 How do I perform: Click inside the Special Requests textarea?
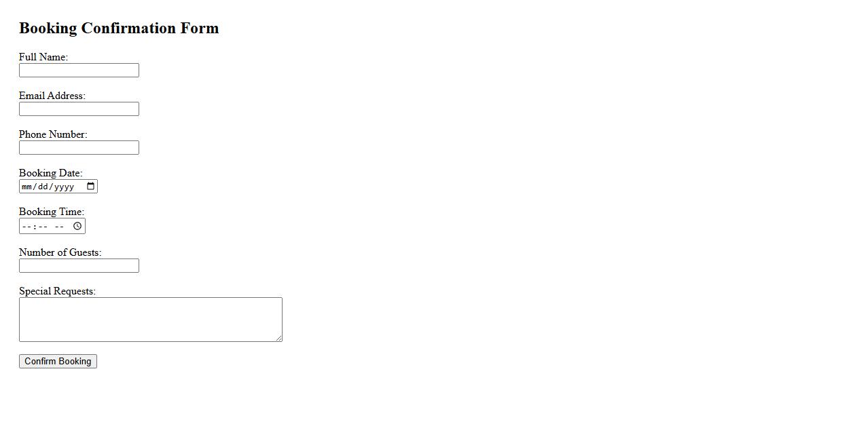pyautogui.click(x=150, y=319)
